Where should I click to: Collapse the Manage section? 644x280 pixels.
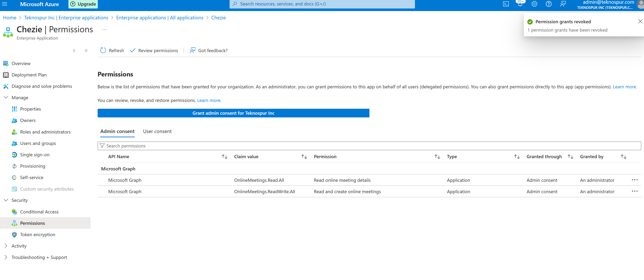6,98
